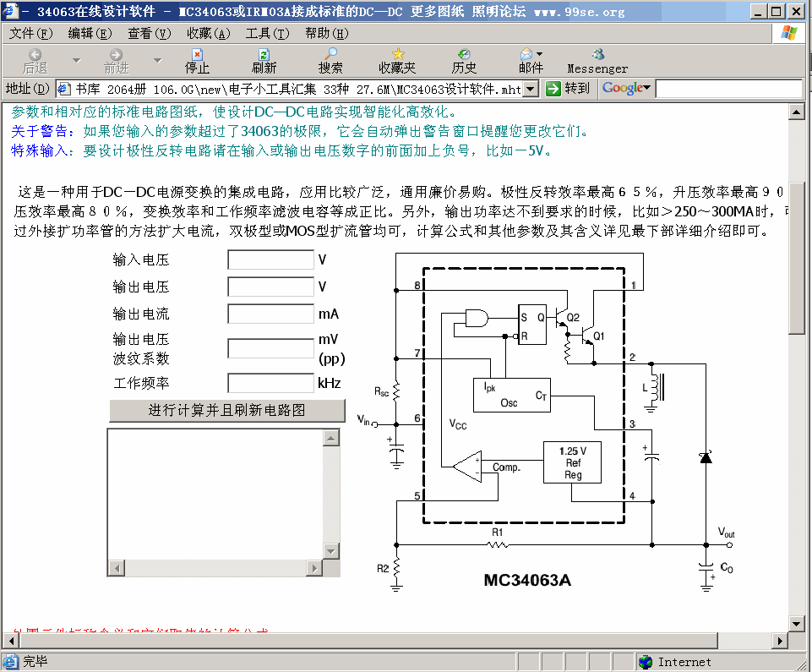Focus the 输出电压 V input field
The height and width of the screenshot is (672, 812).
pyautogui.click(x=270, y=287)
